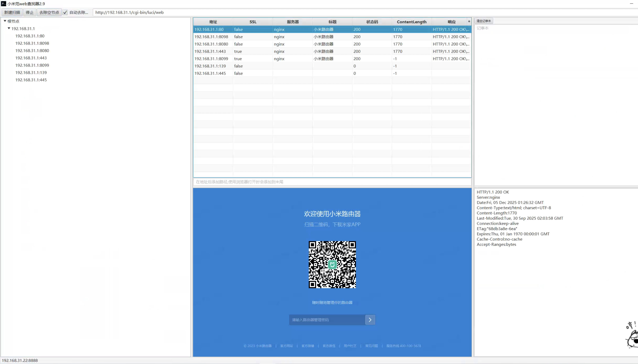
Task: Click the router admin password input field
Action: [x=326, y=320]
